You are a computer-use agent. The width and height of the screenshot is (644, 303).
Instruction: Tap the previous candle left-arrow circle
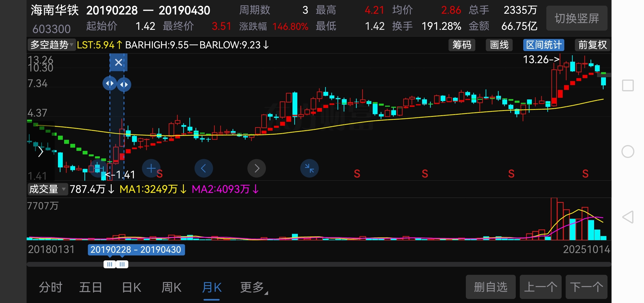click(204, 168)
